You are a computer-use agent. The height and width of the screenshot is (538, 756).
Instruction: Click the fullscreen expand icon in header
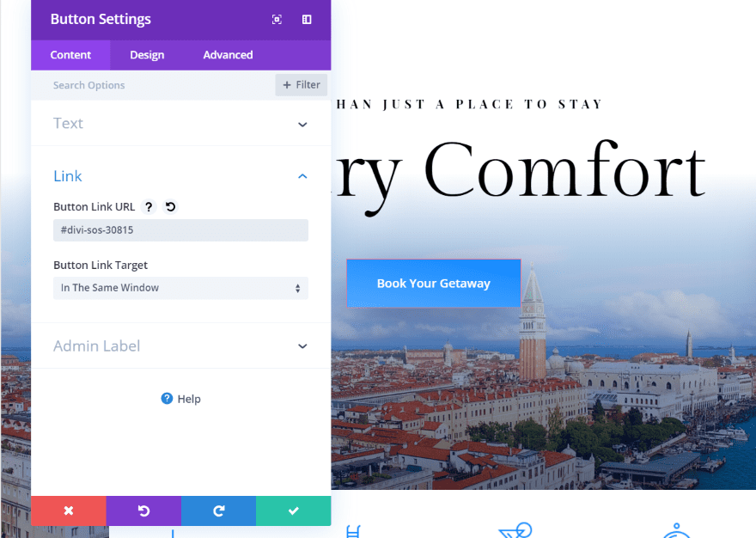click(277, 19)
